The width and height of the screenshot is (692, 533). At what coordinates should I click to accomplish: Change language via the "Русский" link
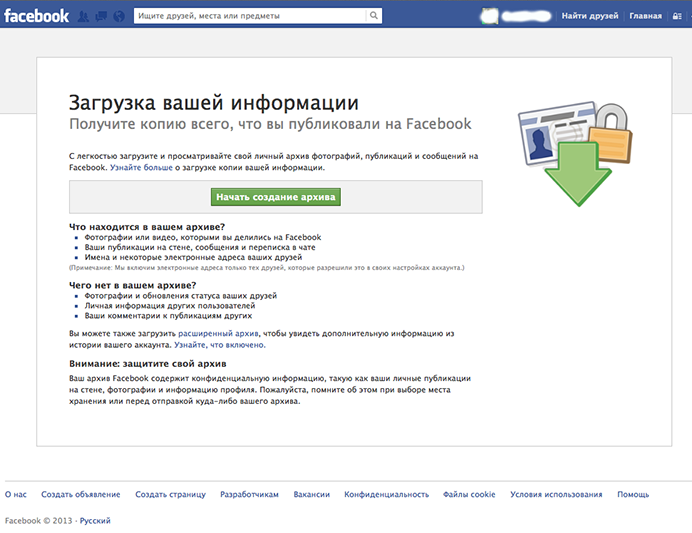[x=95, y=521]
